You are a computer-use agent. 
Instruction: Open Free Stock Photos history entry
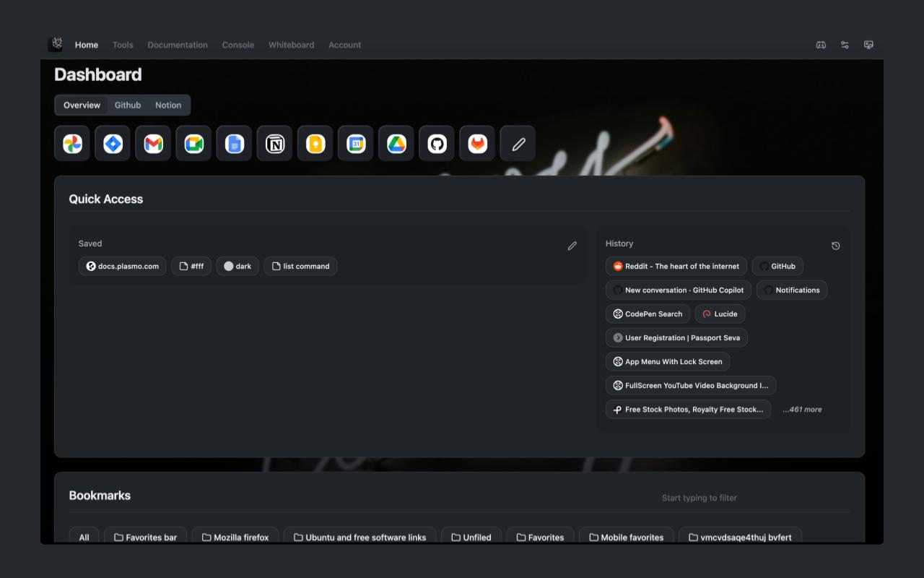pyautogui.click(x=688, y=409)
